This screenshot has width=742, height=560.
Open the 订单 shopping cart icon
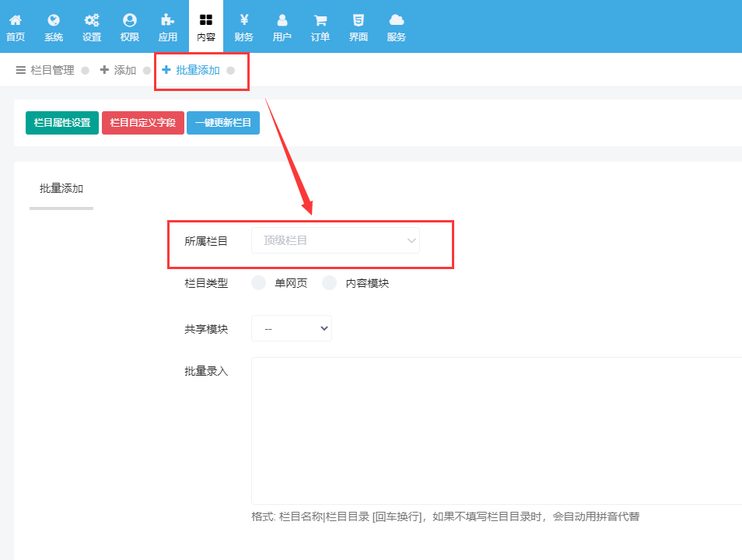click(320, 20)
